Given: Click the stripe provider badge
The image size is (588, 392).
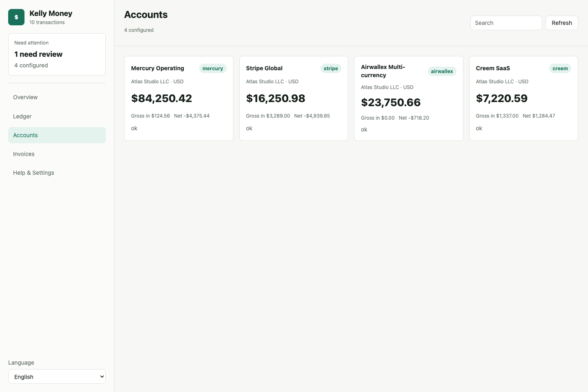Looking at the screenshot, I should tap(331, 69).
